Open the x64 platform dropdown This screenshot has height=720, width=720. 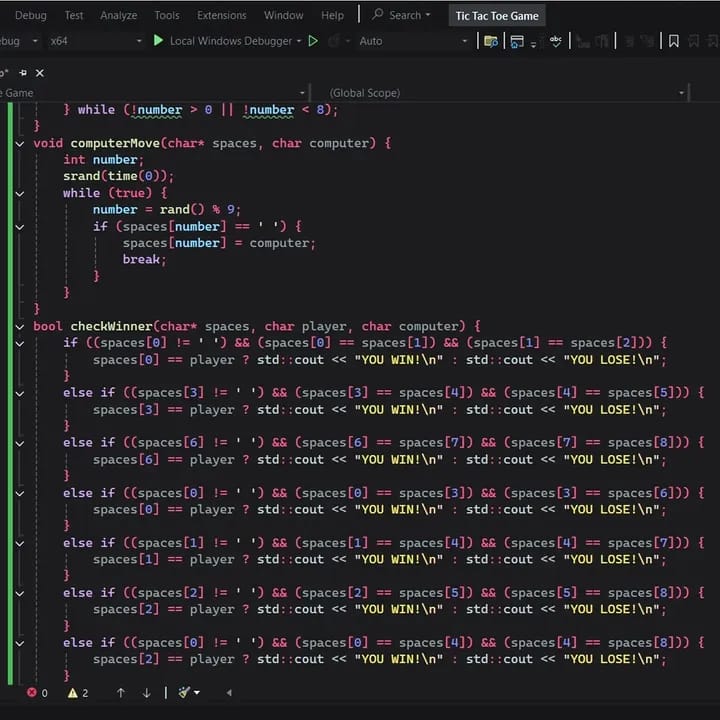96,41
